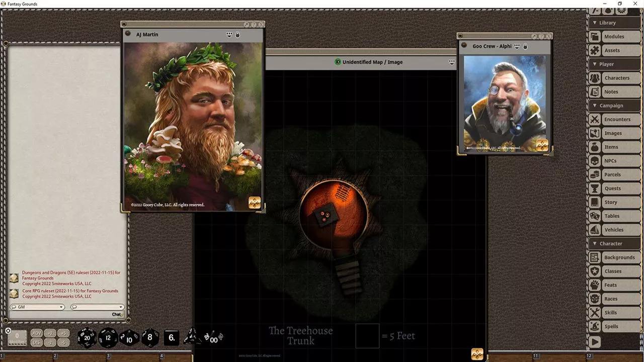Viewport: 644px width, 362px height.
Task: Roll the d10 die
Action: click(x=129, y=338)
